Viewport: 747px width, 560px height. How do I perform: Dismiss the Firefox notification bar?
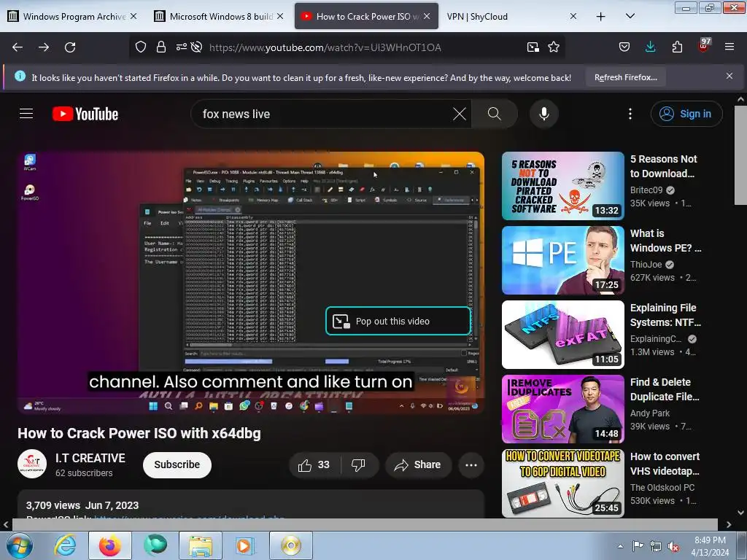(729, 76)
